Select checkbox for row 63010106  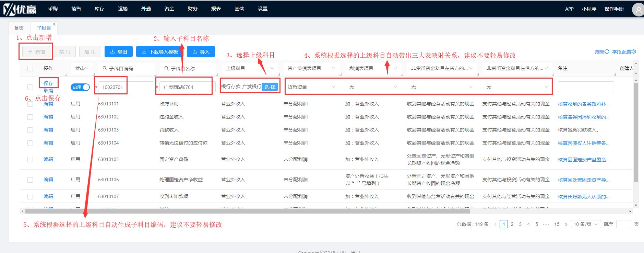[30, 180]
